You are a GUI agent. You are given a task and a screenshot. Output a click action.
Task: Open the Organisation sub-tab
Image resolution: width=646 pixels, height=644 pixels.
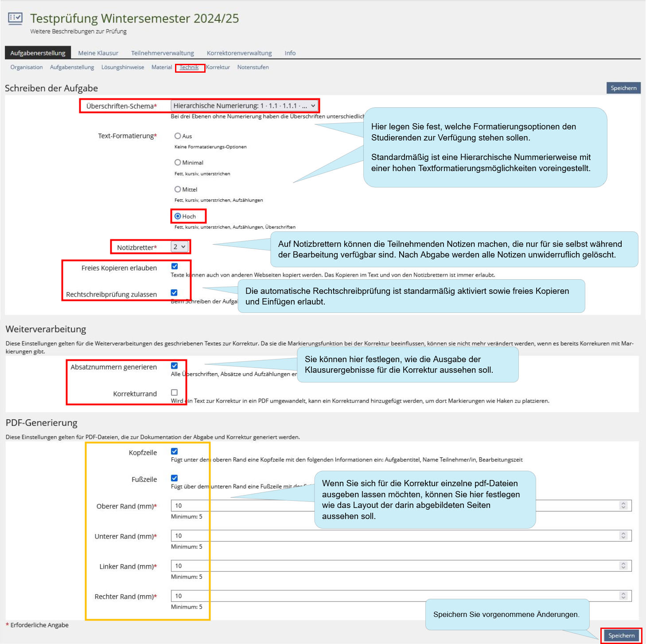27,67
